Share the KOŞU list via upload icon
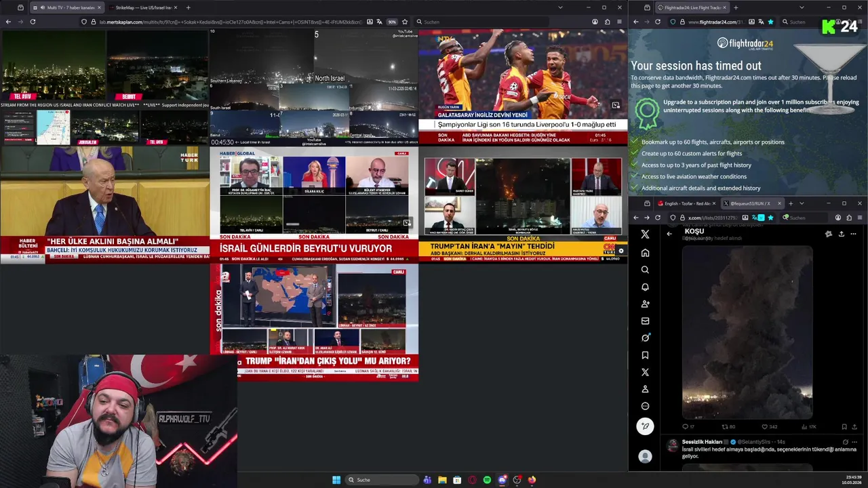This screenshot has width=868, height=488. [x=841, y=234]
